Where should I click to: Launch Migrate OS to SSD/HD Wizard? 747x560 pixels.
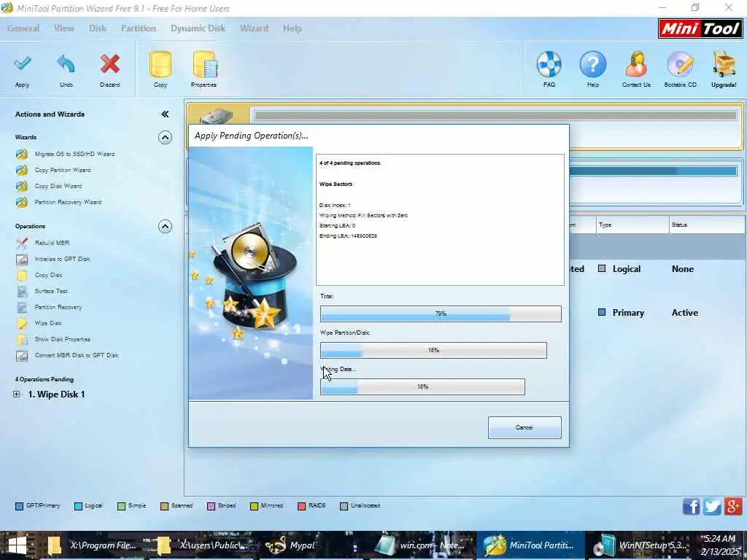click(x=74, y=154)
